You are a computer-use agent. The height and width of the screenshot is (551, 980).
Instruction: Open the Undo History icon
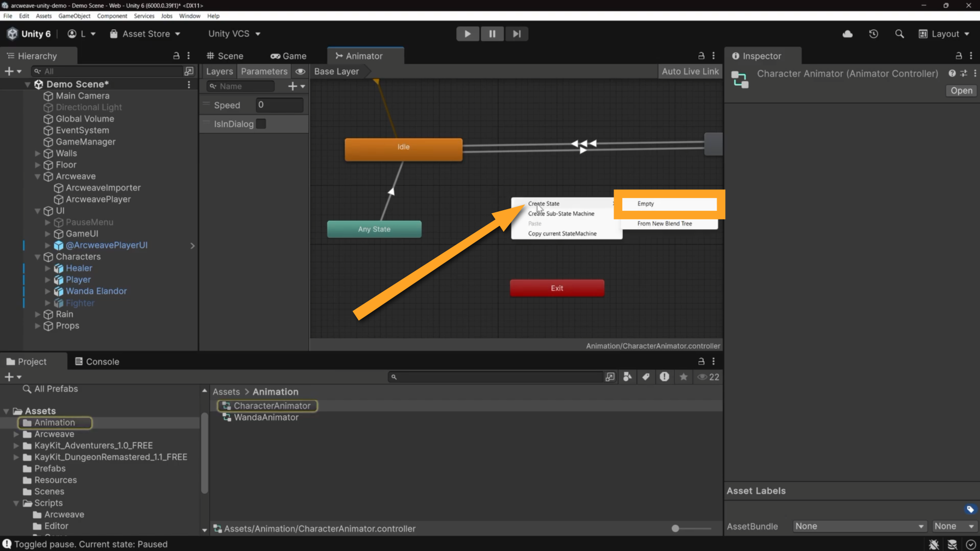click(x=873, y=34)
